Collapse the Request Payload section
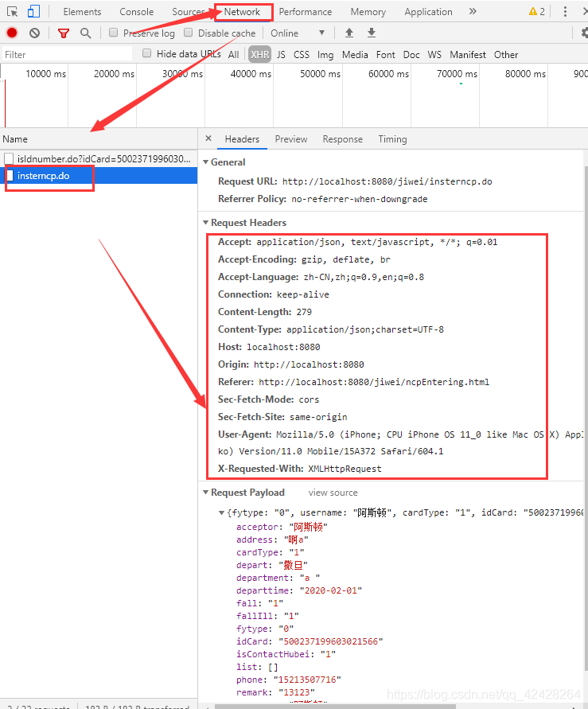This screenshot has width=588, height=709. tap(205, 493)
